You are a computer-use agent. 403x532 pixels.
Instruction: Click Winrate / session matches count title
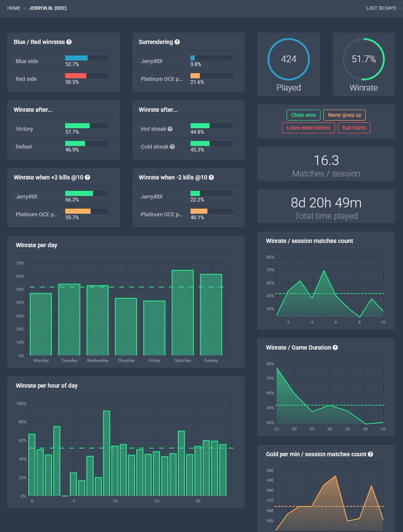point(309,241)
